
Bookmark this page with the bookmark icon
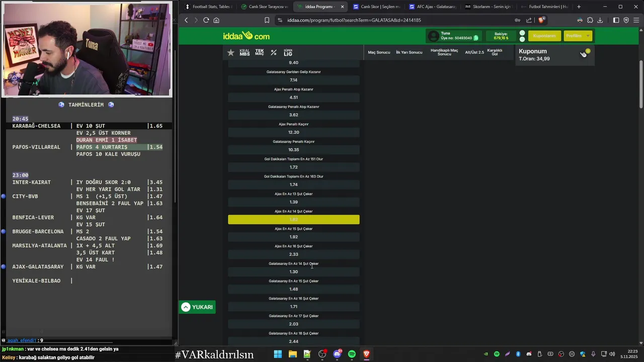[x=267, y=20]
